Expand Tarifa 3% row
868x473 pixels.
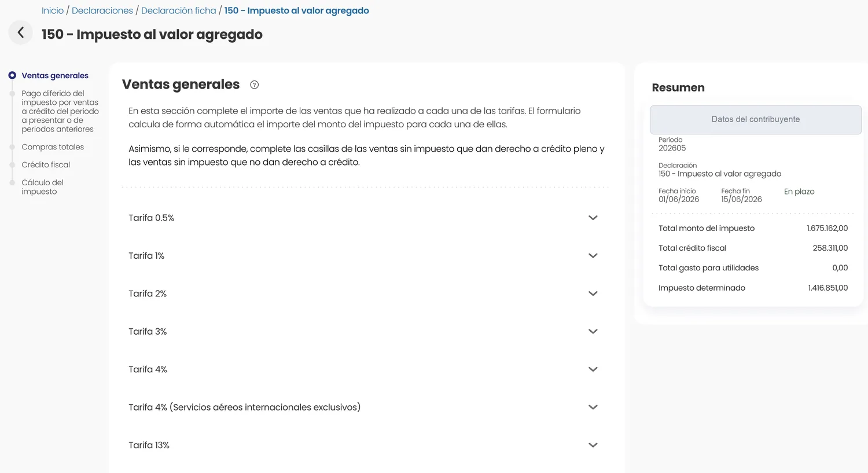click(x=363, y=331)
